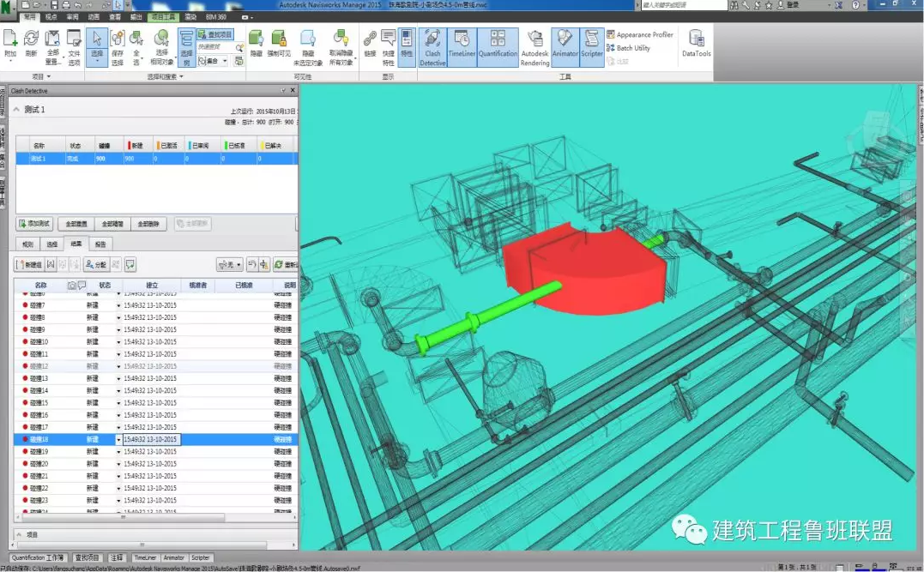Screen dimensions: 924x572
Task: Click the add comment speech-bubble icon
Action: 130,264
